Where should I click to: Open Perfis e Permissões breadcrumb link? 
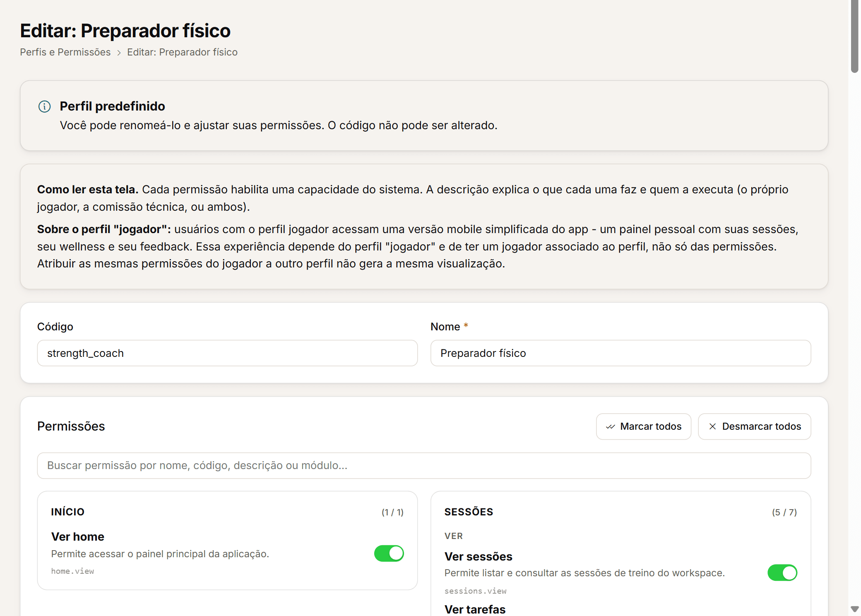pos(65,52)
